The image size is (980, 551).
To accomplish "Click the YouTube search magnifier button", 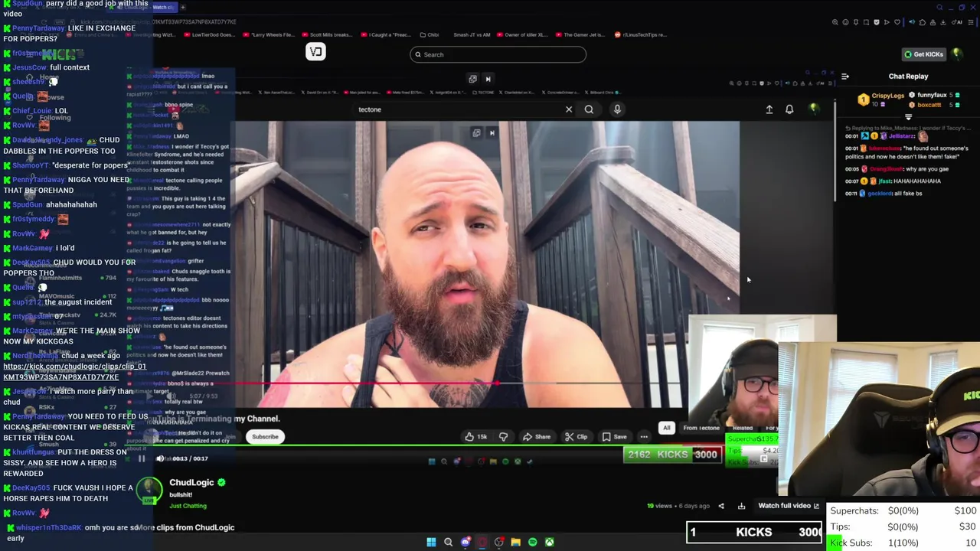I will [589, 109].
